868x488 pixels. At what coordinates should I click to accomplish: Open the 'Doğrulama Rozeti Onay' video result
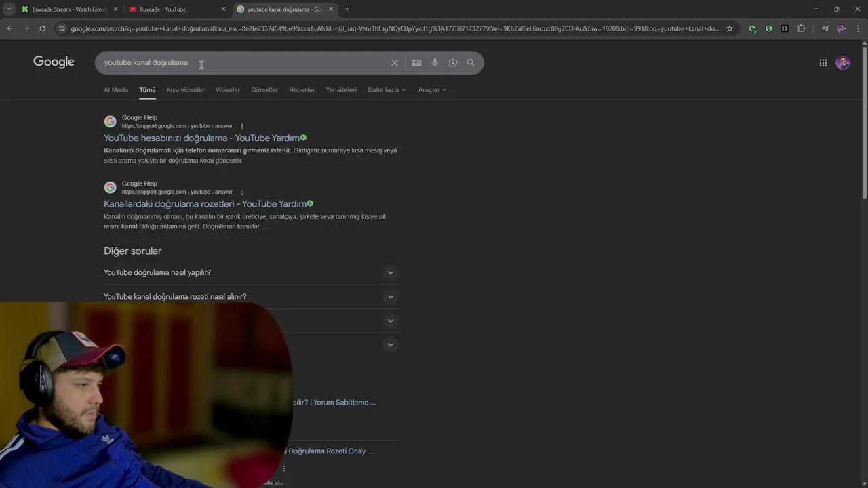pyautogui.click(x=330, y=451)
